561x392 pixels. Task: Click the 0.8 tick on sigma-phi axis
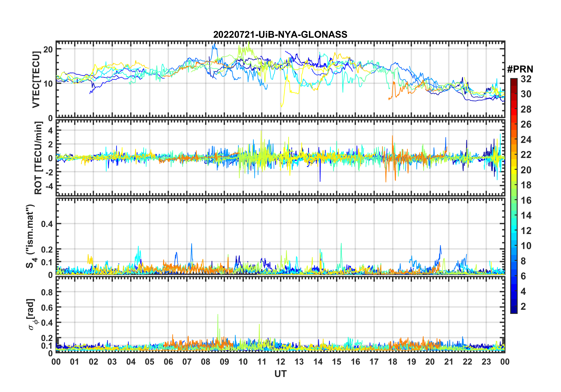pos(47,292)
